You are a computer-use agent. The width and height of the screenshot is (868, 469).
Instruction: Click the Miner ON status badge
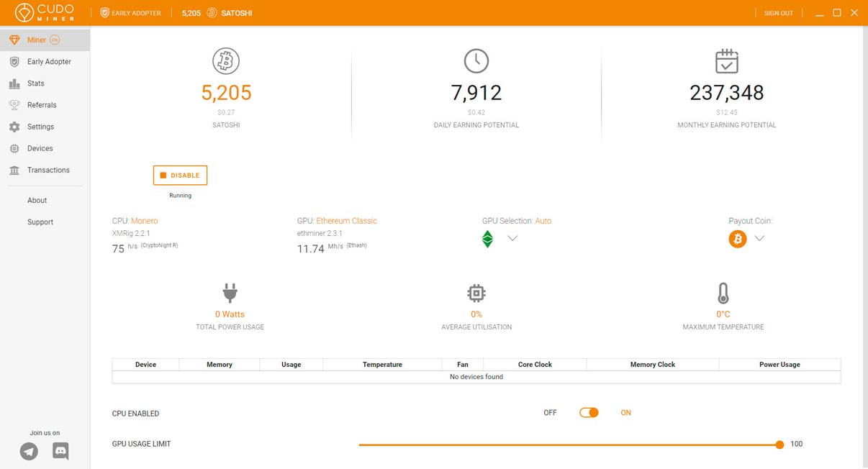coord(55,40)
